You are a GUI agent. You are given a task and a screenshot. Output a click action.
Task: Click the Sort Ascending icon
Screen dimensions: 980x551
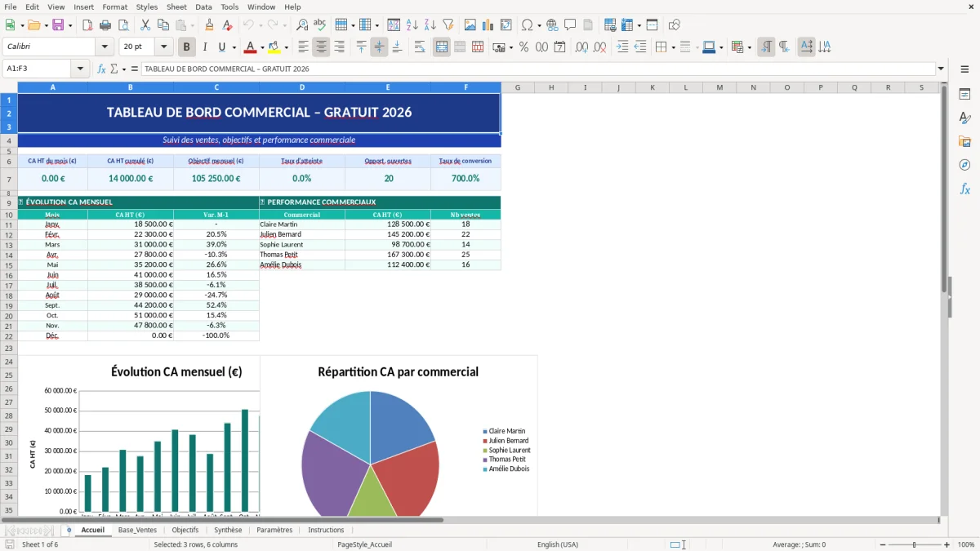tap(412, 25)
